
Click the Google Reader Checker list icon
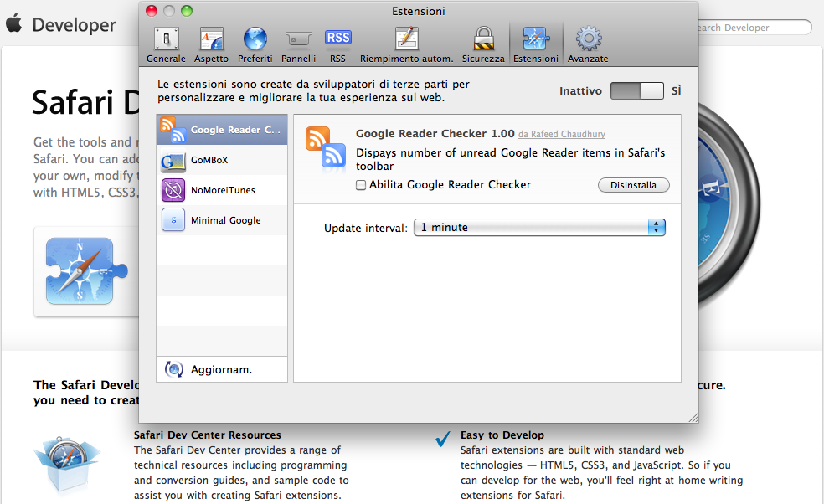click(x=173, y=129)
